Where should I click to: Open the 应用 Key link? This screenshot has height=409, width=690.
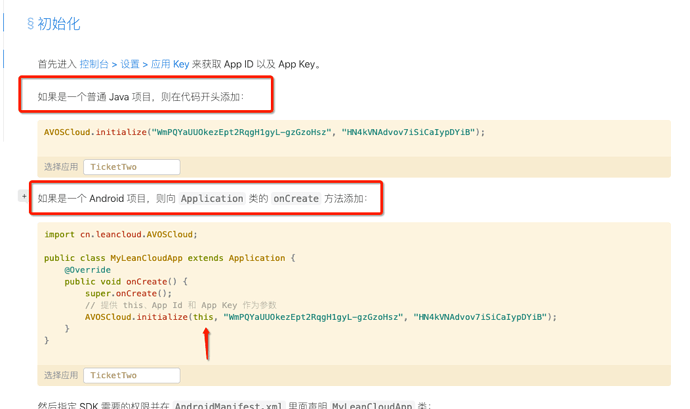pos(170,64)
